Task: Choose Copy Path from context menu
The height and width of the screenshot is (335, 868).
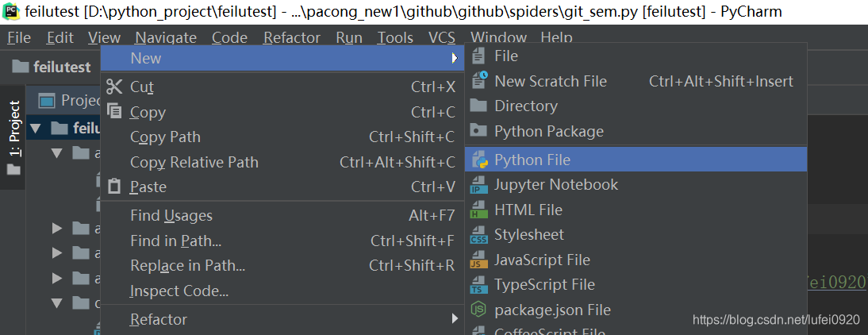Action: 282,137
